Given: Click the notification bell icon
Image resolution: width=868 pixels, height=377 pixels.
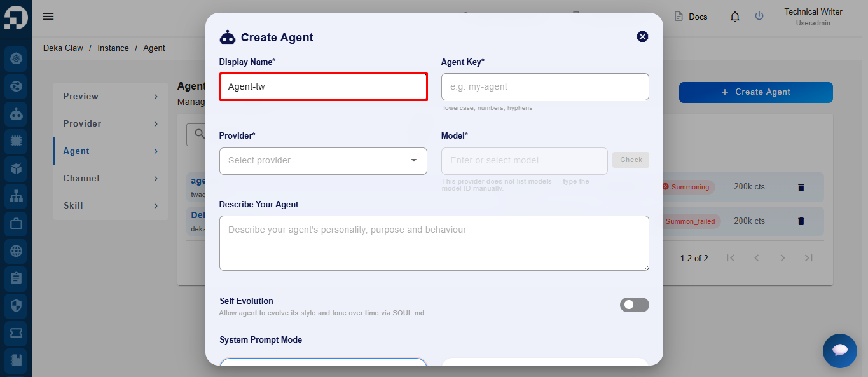Looking at the screenshot, I should click(x=735, y=17).
